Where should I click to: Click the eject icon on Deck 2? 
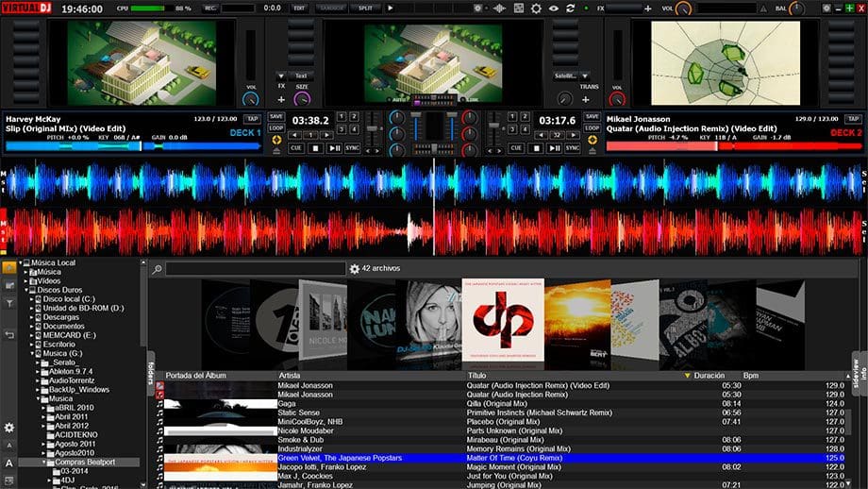[x=592, y=150]
